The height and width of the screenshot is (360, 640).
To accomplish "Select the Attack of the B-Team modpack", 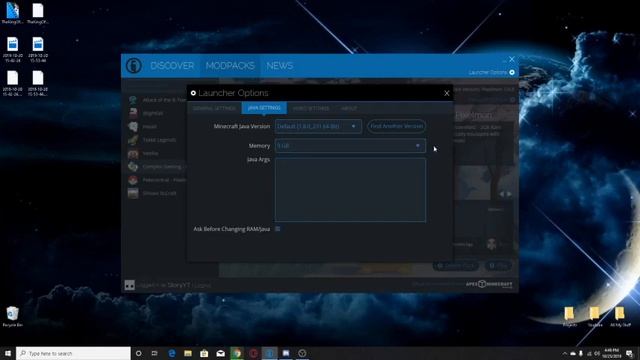I will coord(157,100).
